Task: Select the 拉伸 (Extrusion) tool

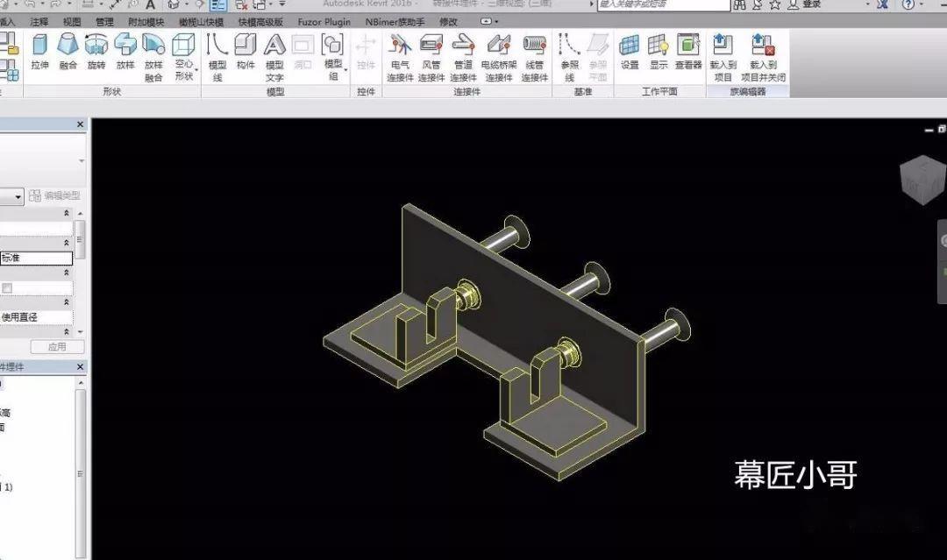Action: (x=39, y=53)
